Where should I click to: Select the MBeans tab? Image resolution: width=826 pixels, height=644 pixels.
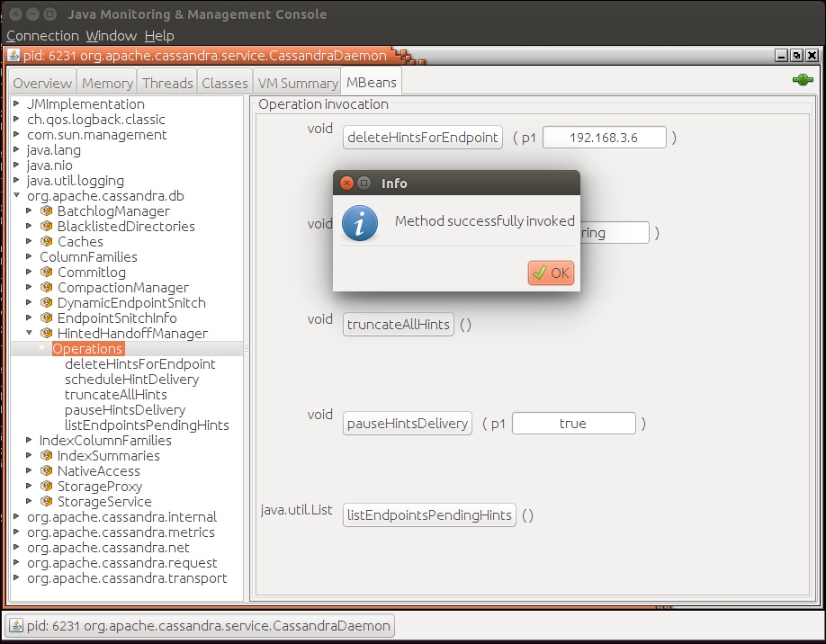[372, 82]
